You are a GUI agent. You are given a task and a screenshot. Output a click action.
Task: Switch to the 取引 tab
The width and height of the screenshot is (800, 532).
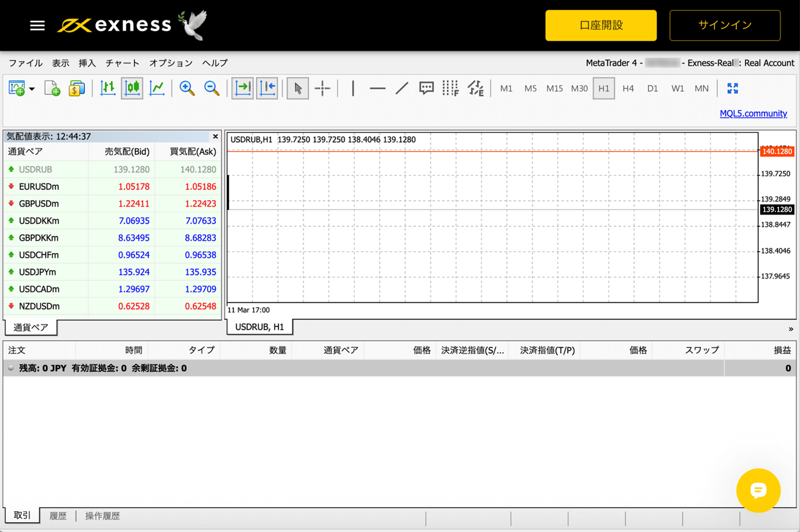click(x=22, y=515)
